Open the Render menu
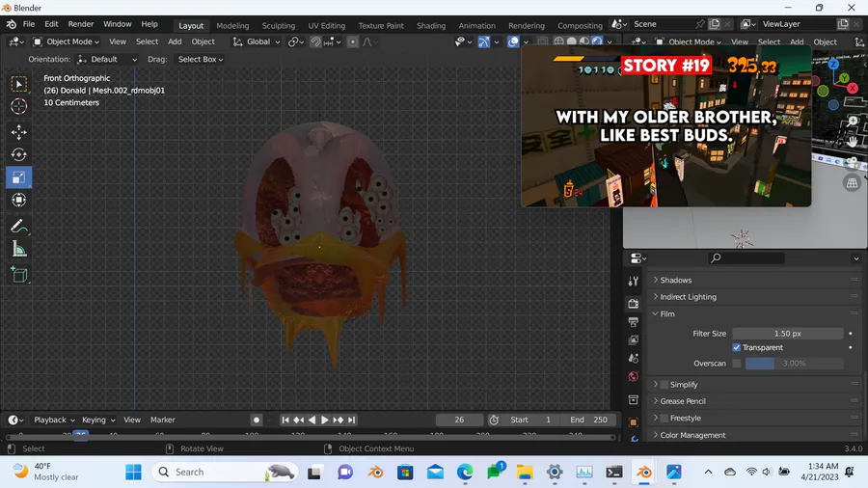Screen dimensions: 868x488 [81, 24]
